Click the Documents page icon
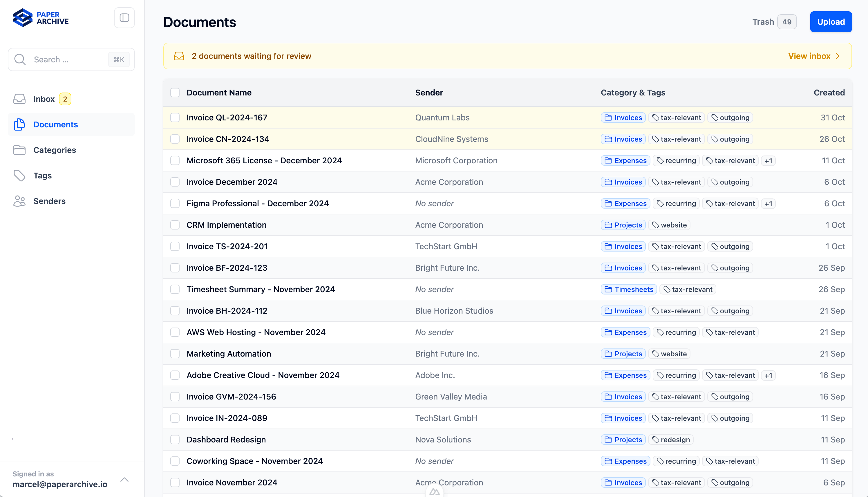This screenshot has width=868, height=497. [19, 124]
